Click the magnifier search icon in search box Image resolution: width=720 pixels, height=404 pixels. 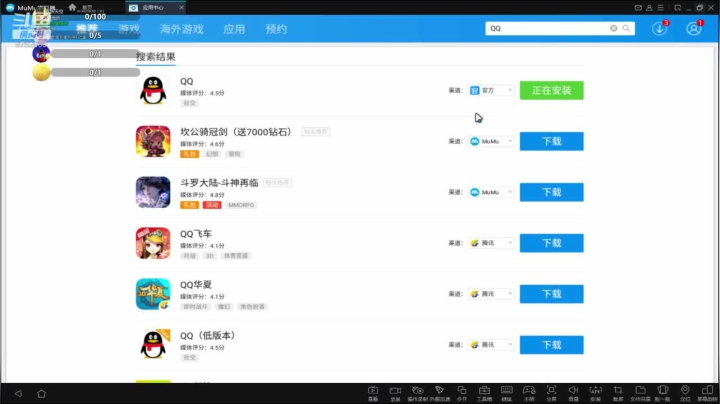pos(626,28)
